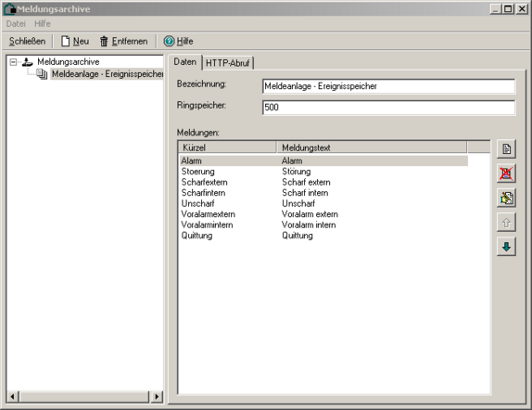Click the Neu blank page toolbar icon
Image resolution: width=532 pixels, height=410 pixels.
tap(65, 41)
